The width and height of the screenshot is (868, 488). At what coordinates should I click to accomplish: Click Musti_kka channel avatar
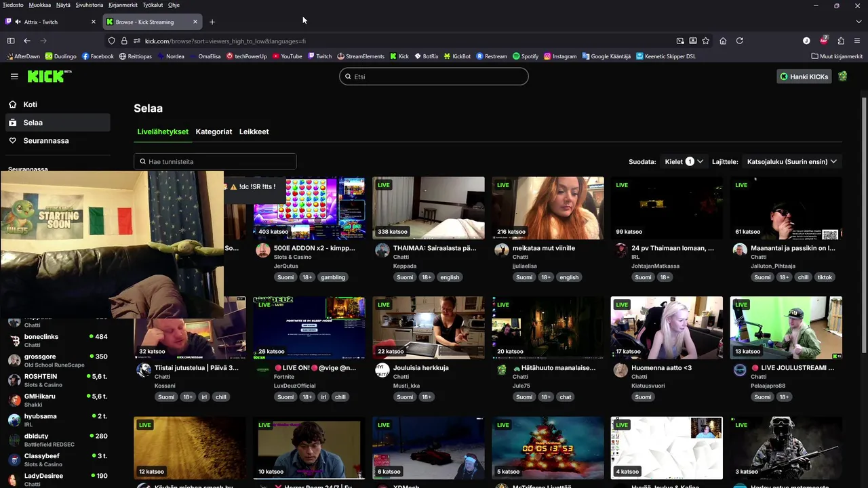[x=382, y=369]
